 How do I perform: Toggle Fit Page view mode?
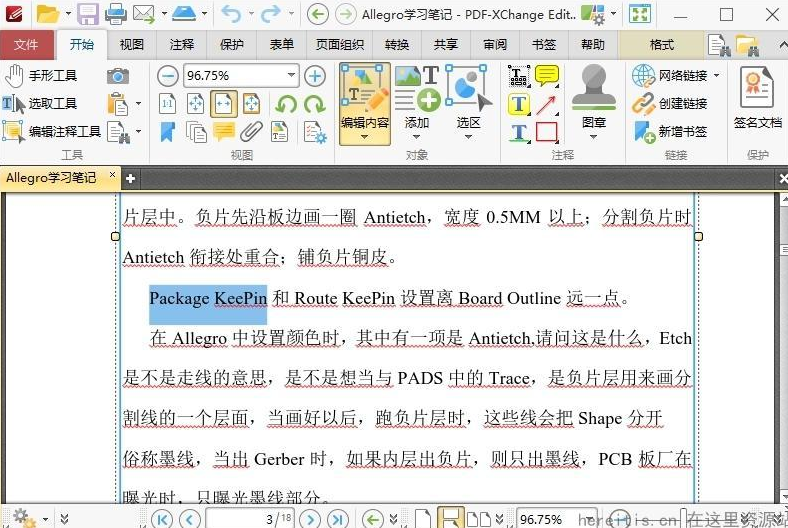(195, 104)
